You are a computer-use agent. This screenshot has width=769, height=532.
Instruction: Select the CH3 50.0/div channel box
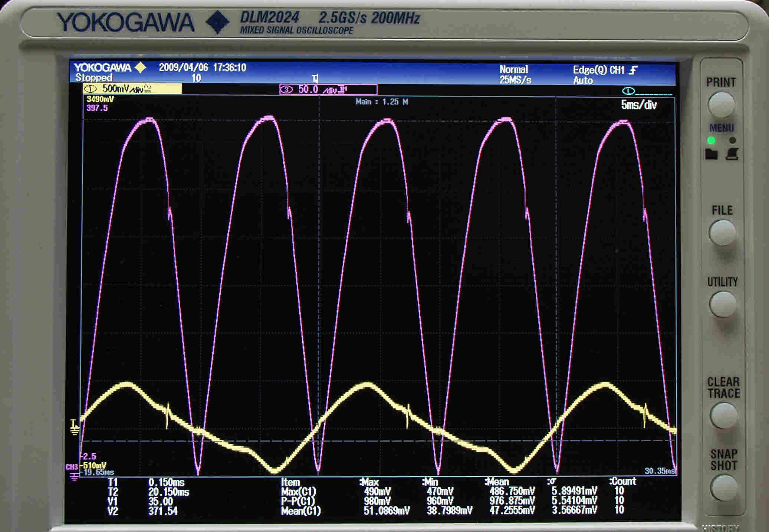328,89
